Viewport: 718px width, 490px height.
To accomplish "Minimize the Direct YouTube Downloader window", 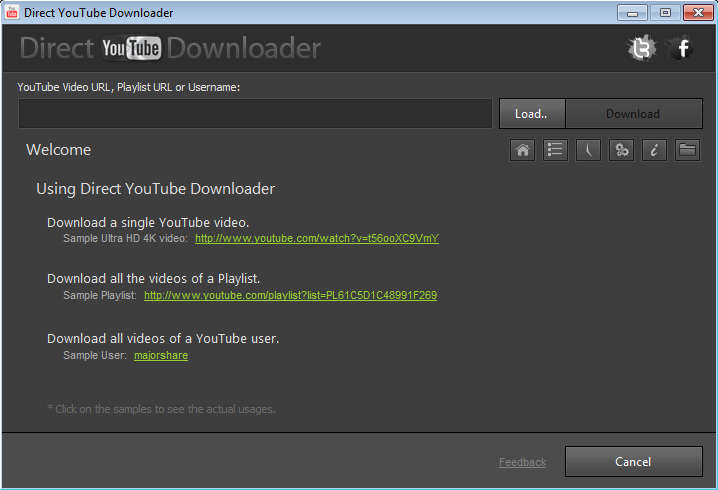I will coord(632,12).
